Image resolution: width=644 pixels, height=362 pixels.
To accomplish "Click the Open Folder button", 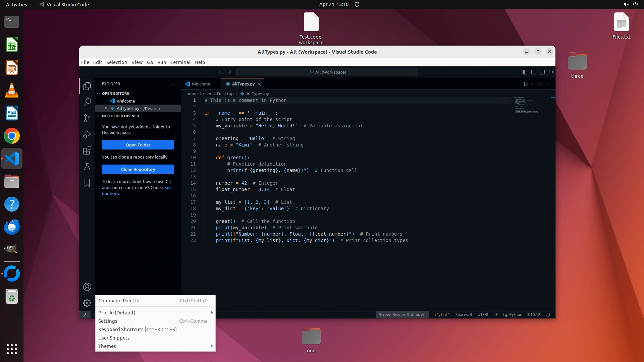I will coord(138,145).
